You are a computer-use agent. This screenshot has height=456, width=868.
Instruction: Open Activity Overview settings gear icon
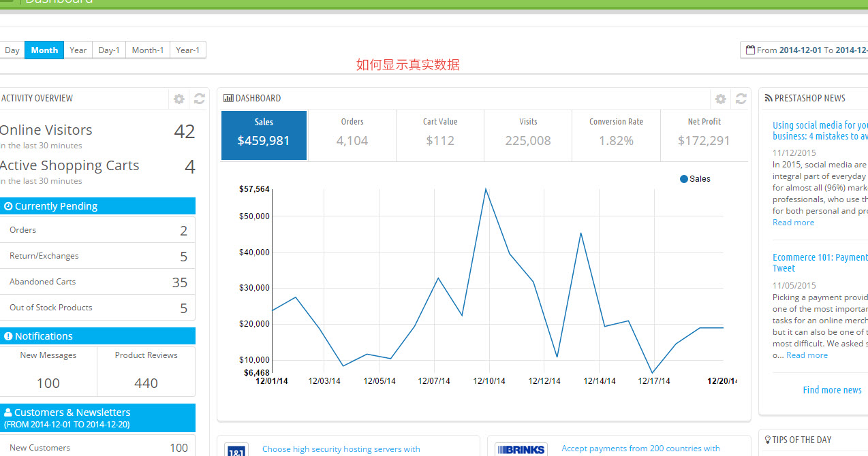179,99
